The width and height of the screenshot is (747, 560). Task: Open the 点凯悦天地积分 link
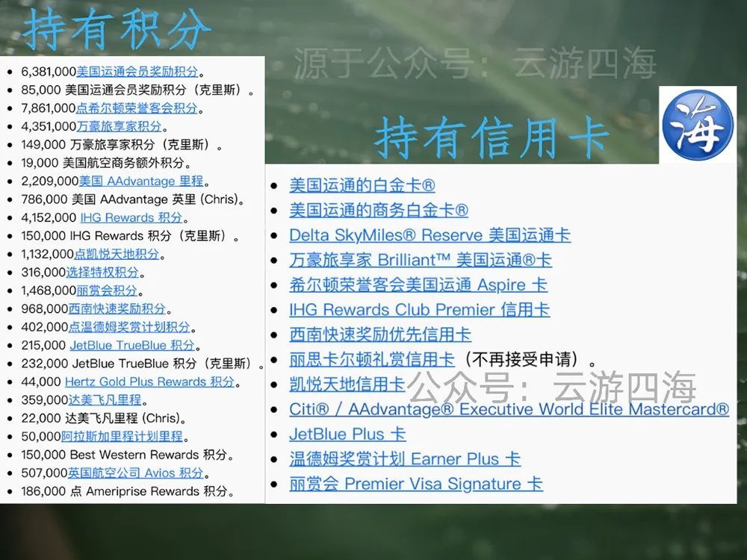[117, 254]
